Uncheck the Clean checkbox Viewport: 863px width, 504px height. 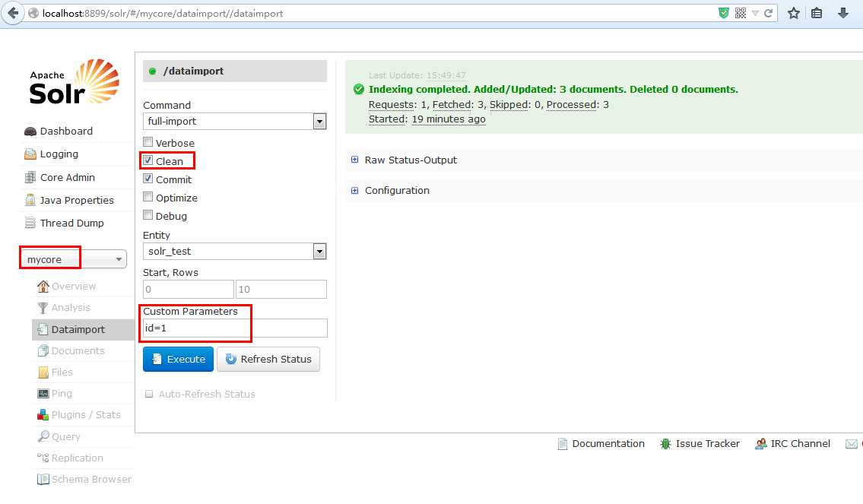tap(148, 160)
